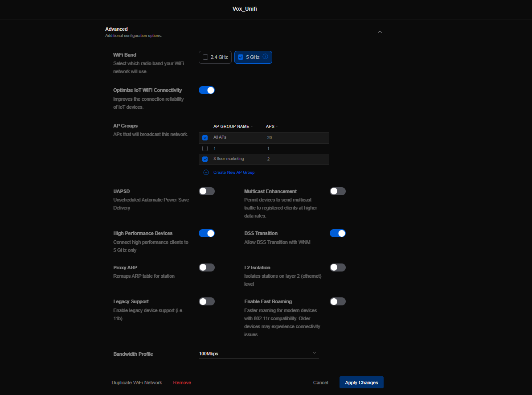
Task: Turn on Multicast Enhancement
Action: click(x=337, y=191)
